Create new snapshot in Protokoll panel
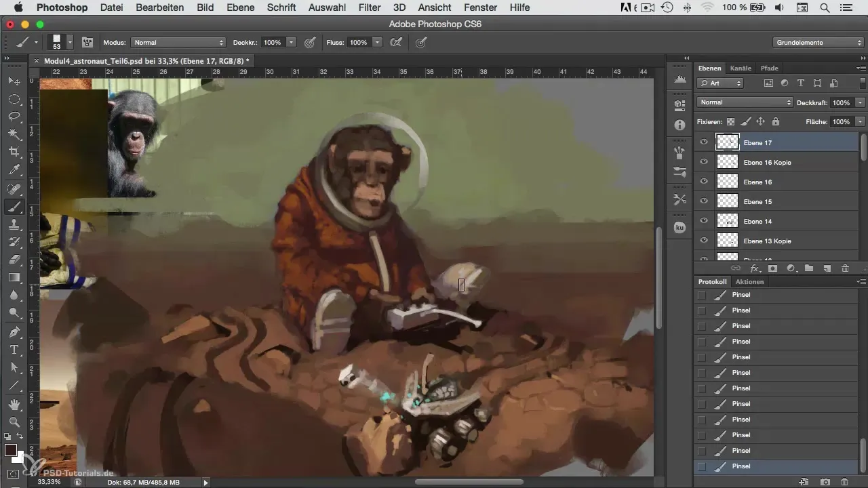 pyautogui.click(x=825, y=481)
